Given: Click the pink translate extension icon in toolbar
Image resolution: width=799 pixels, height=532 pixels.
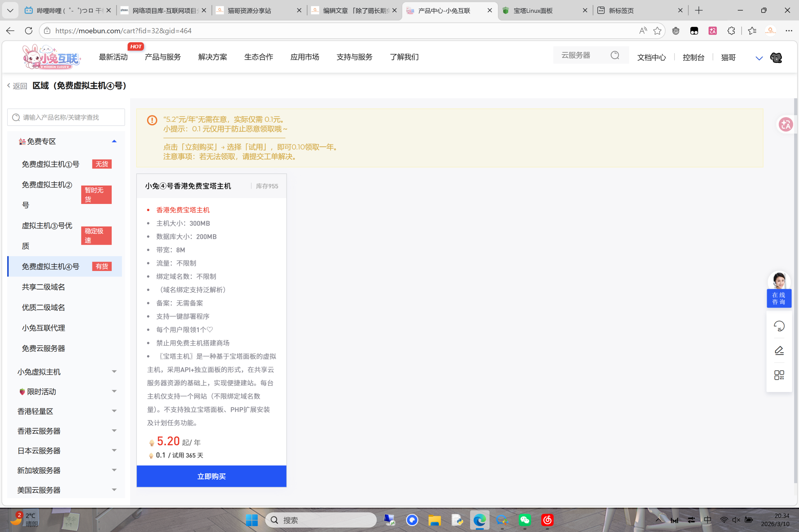Looking at the screenshot, I should click(713, 31).
